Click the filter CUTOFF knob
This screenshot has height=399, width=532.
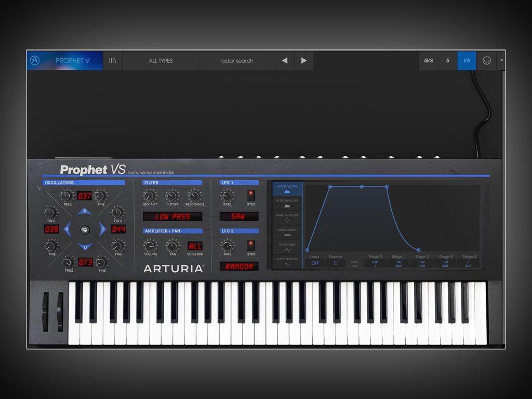coord(172,196)
